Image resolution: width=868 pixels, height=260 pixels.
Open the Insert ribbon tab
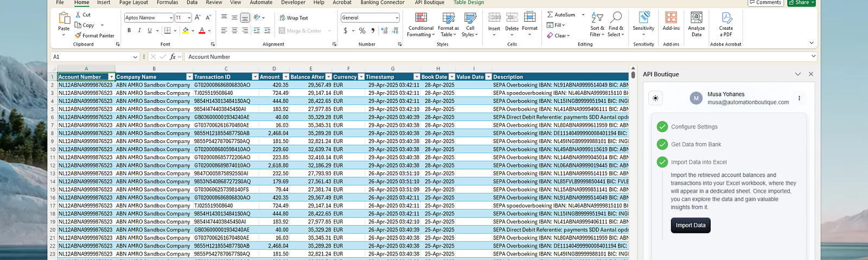point(104,3)
